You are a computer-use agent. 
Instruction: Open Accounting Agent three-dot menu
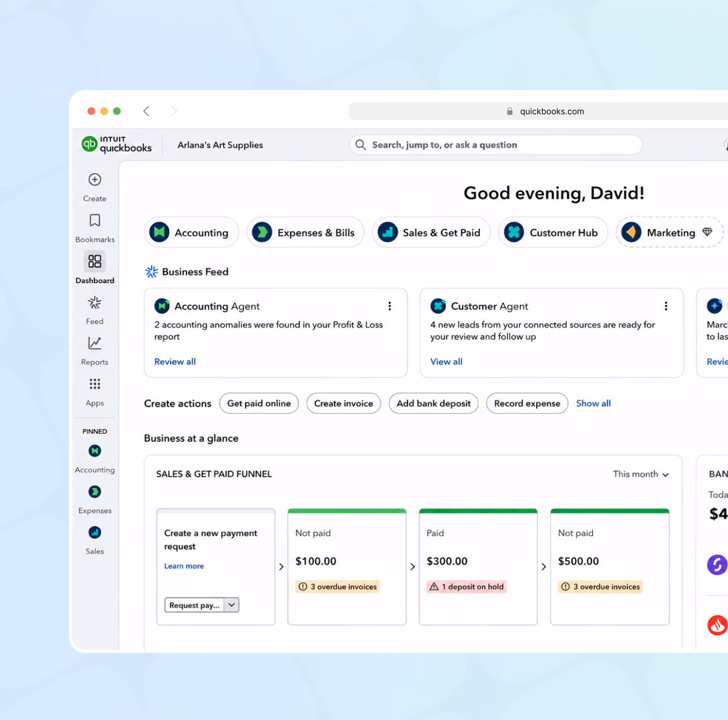389,306
